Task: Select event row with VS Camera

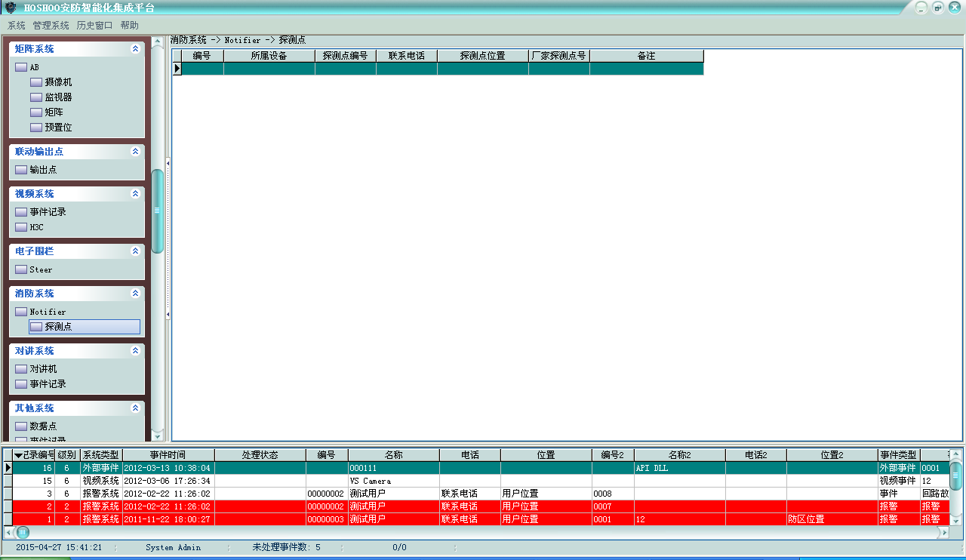Action: (370, 481)
